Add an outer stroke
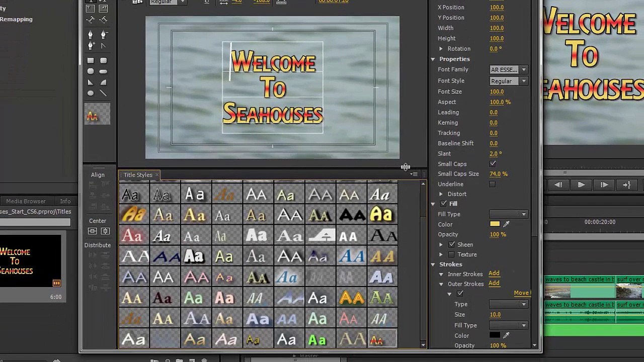The width and height of the screenshot is (644, 362). [x=494, y=284]
